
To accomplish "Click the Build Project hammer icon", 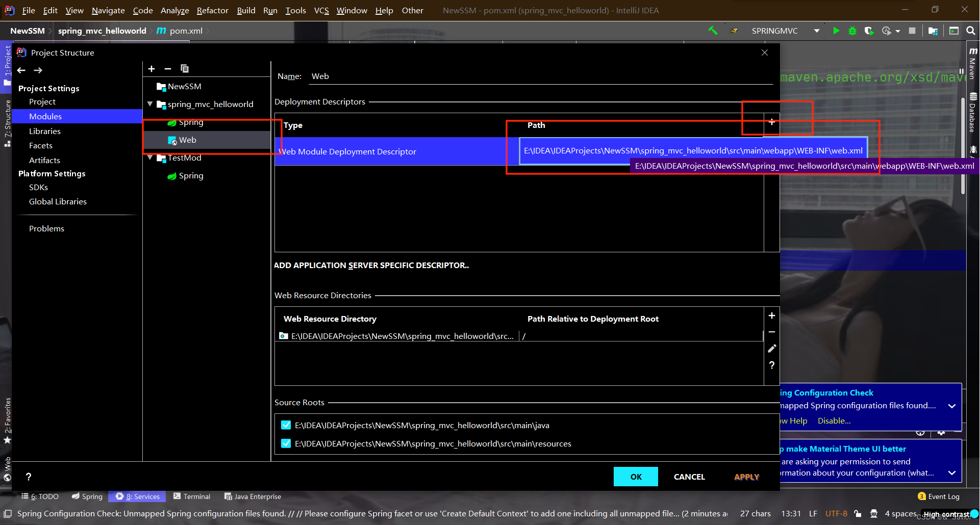I will pyautogui.click(x=713, y=31).
